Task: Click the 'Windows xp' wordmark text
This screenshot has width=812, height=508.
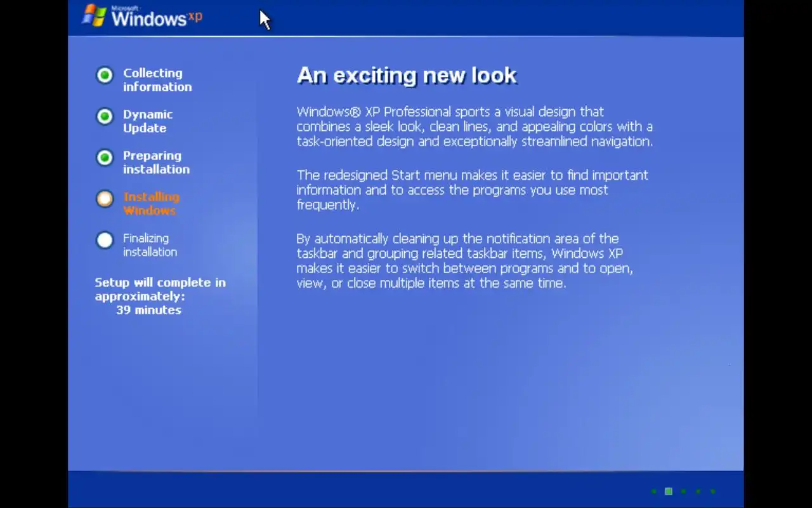Action: (157, 17)
